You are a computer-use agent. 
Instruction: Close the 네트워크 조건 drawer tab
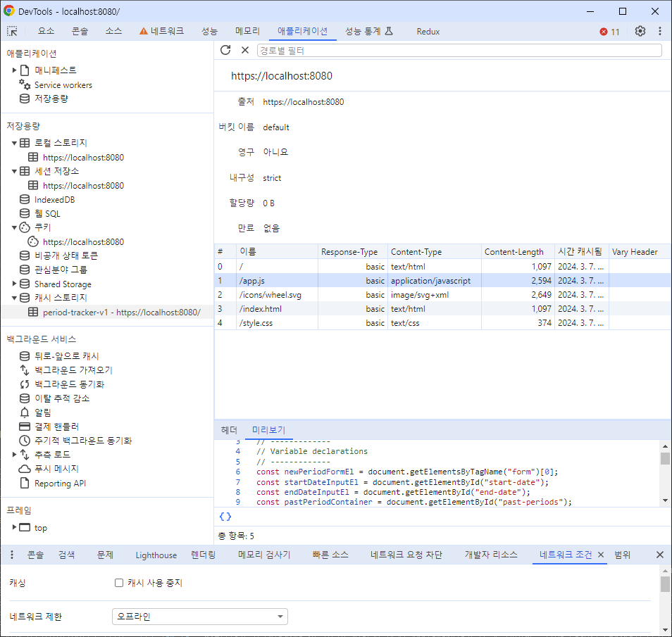coord(601,555)
